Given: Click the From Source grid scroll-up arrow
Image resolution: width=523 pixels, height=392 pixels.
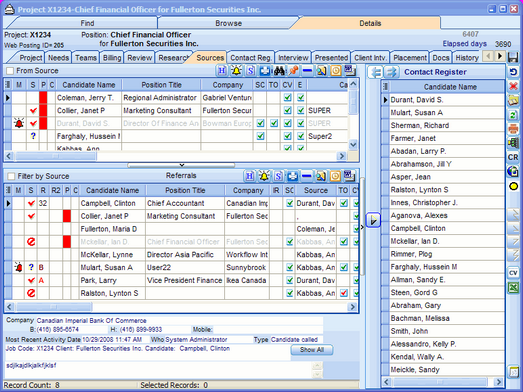Looking at the screenshot, I should pos(353,83).
